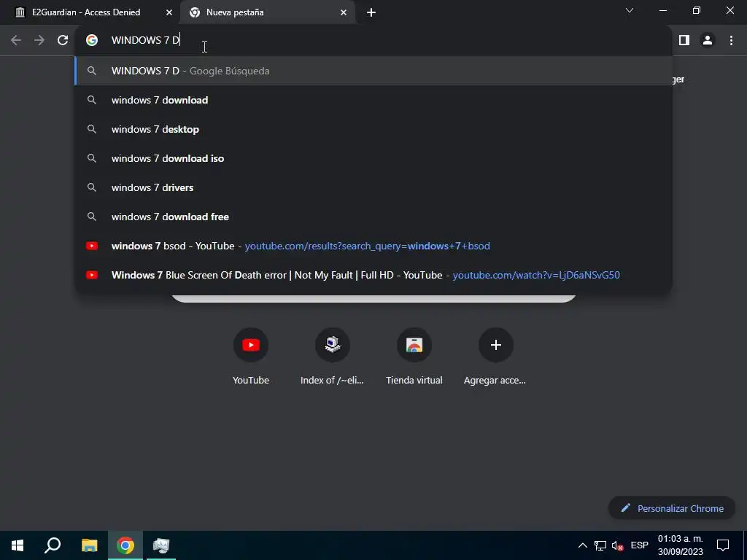Click the Chrome taskbar icon
The height and width of the screenshot is (560, 747).
tap(125, 545)
